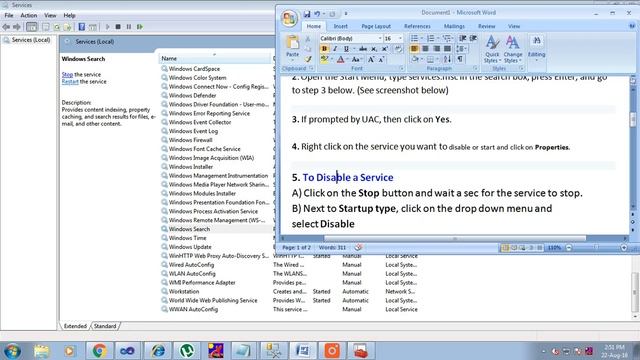Screen dimensions: 640x360
Task: Click the Numbering list icon
Action: [431, 38]
